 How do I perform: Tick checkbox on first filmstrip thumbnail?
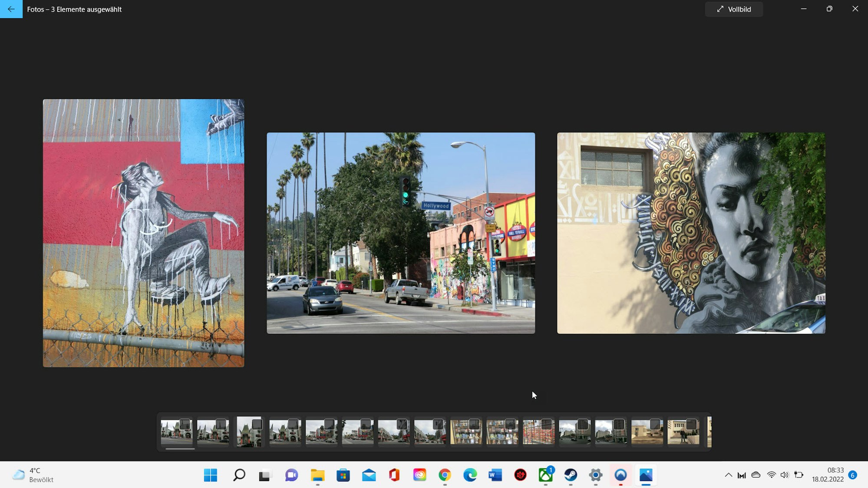[185, 424]
